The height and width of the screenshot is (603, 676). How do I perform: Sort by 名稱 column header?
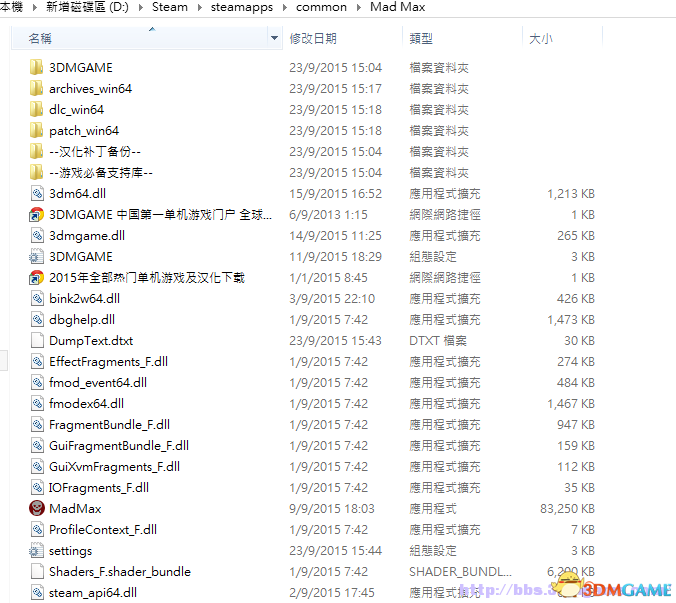[x=140, y=38]
